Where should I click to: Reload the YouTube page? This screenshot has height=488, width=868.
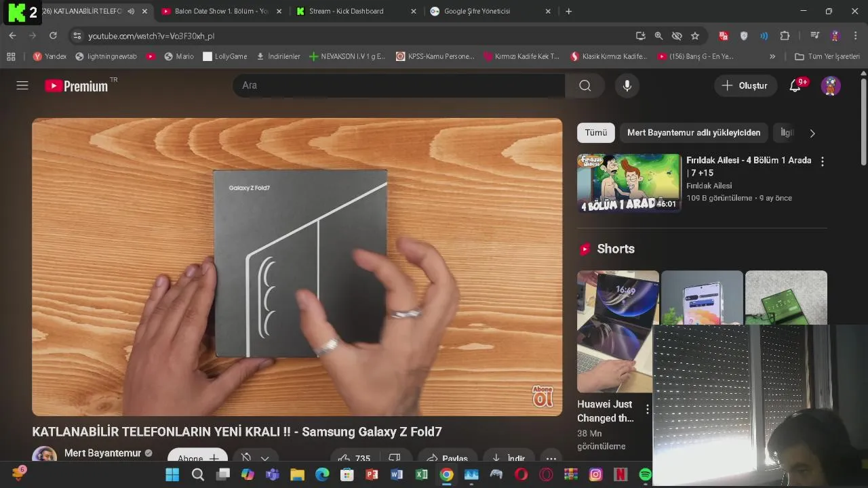click(53, 36)
